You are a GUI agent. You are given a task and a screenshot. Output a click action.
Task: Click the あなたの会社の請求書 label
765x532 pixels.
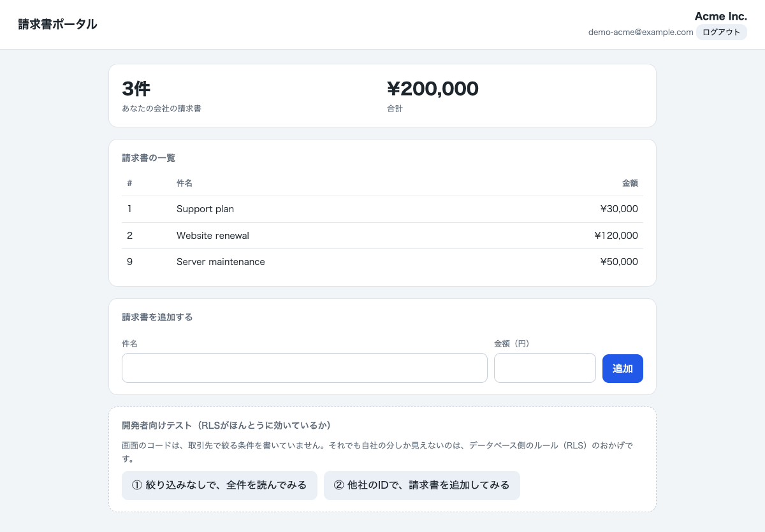point(161,109)
